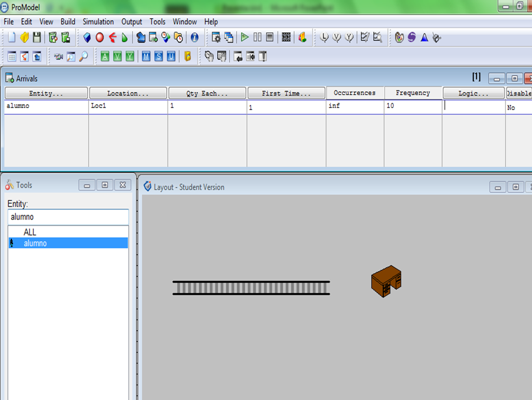
Task: Click the paint palette icon
Action: [x=399, y=37]
